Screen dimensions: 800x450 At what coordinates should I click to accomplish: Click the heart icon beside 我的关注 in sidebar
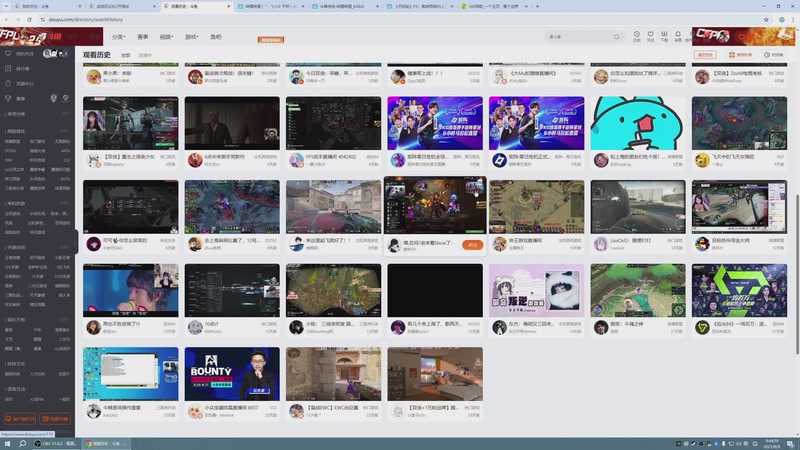pyautogui.click(x=8, y=54)
